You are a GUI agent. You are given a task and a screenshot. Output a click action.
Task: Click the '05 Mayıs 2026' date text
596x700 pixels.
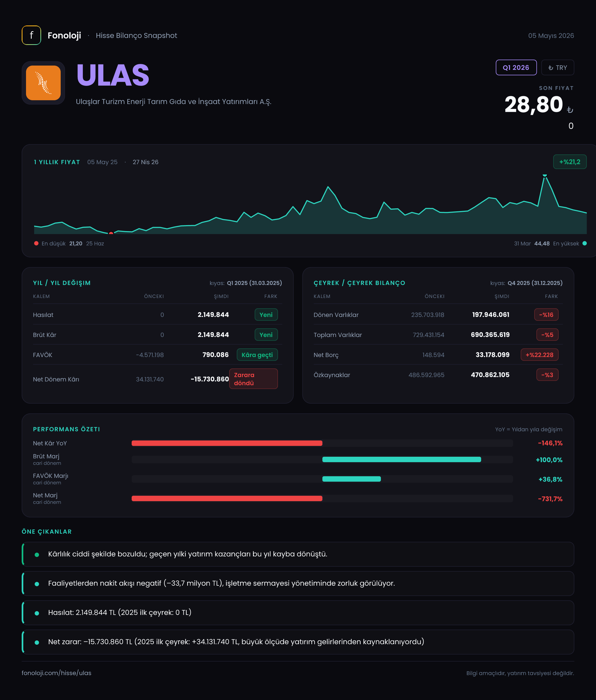point(551,35)
